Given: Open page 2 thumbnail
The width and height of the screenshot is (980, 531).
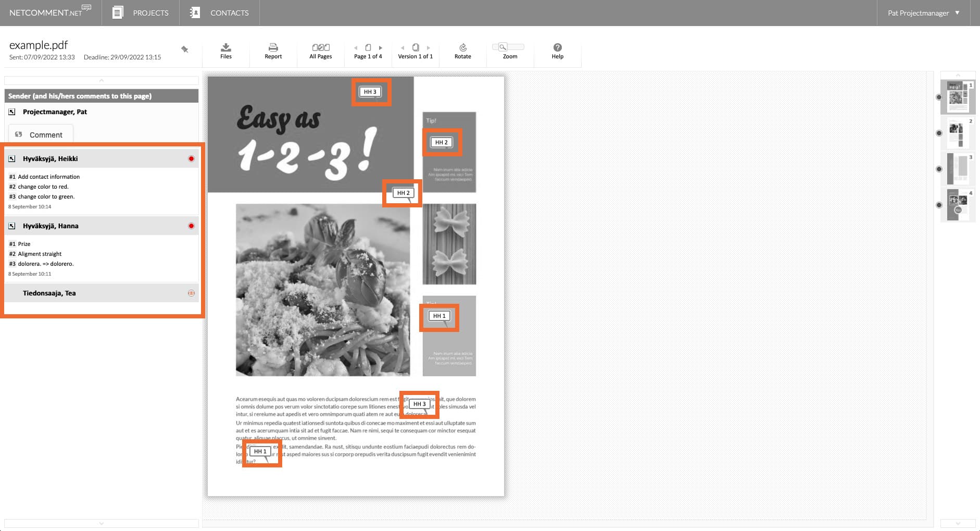Looking at the screenshot, I should [957, 133].
